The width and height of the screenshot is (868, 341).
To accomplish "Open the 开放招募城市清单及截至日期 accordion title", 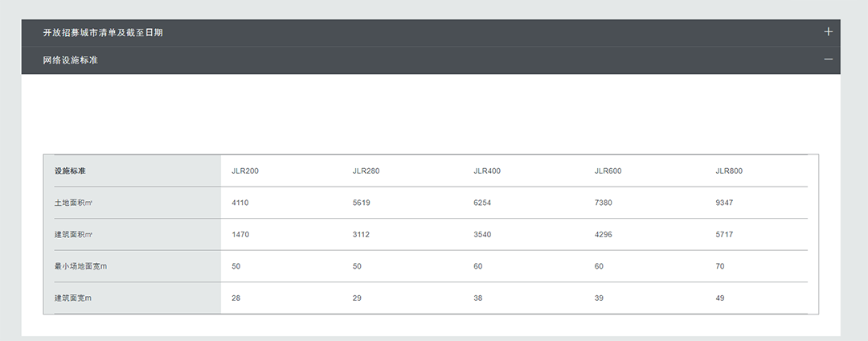I will [x=103, y=33].
